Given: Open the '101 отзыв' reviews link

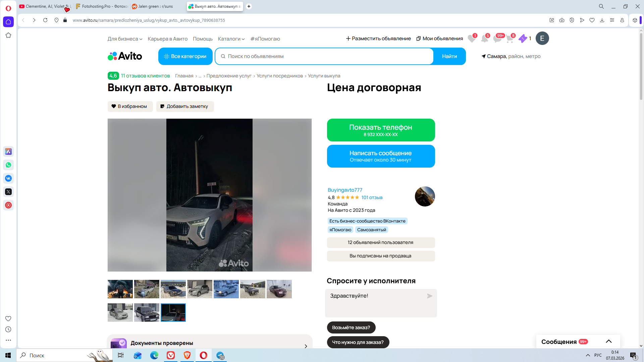Looking at the screenshot, I should click(x=372, y=197).
